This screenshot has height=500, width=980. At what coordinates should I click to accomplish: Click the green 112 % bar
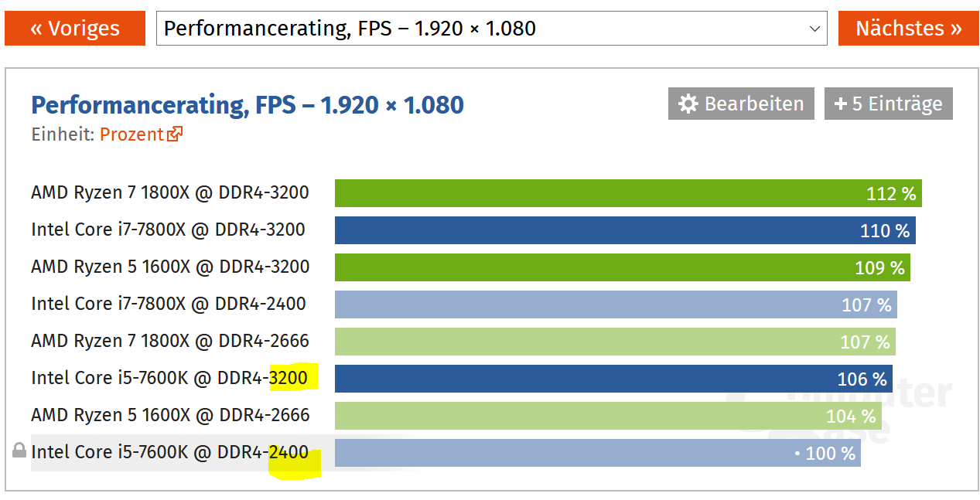click(x=628, y=193)
